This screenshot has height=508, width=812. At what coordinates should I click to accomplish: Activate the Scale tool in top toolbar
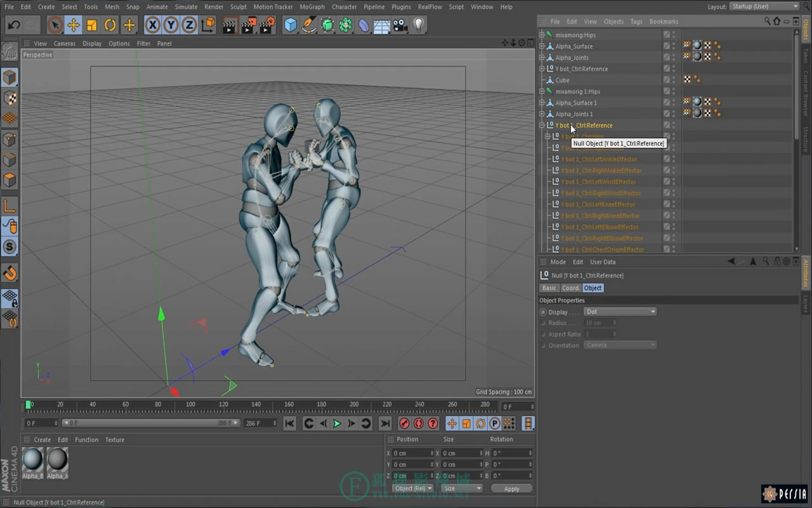(92, 25)
